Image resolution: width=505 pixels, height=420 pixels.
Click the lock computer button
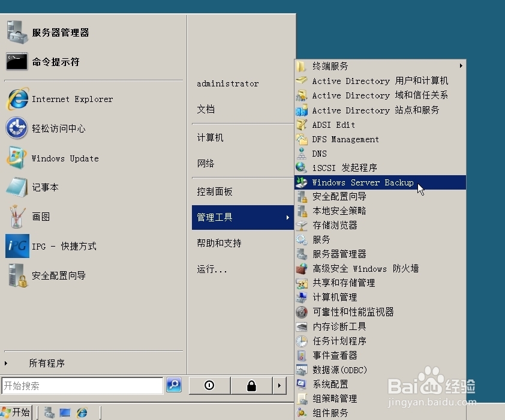(x=251, y=385)
